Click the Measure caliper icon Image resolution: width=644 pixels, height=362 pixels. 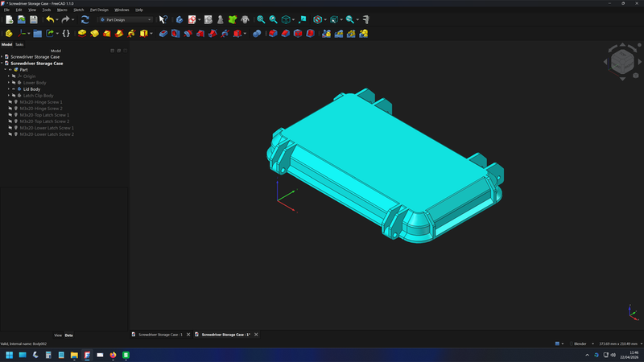pyautogui.click(x=365, y=19)
